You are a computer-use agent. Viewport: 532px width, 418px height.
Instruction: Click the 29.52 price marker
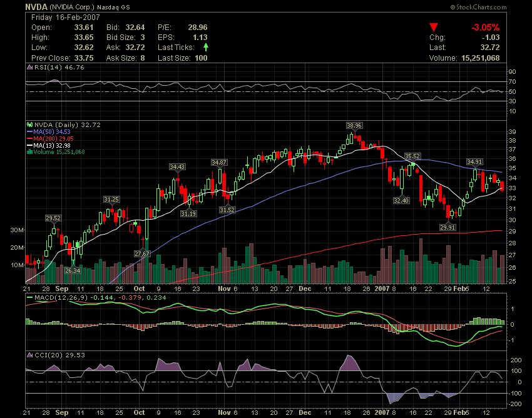click(x=53, y=218)
